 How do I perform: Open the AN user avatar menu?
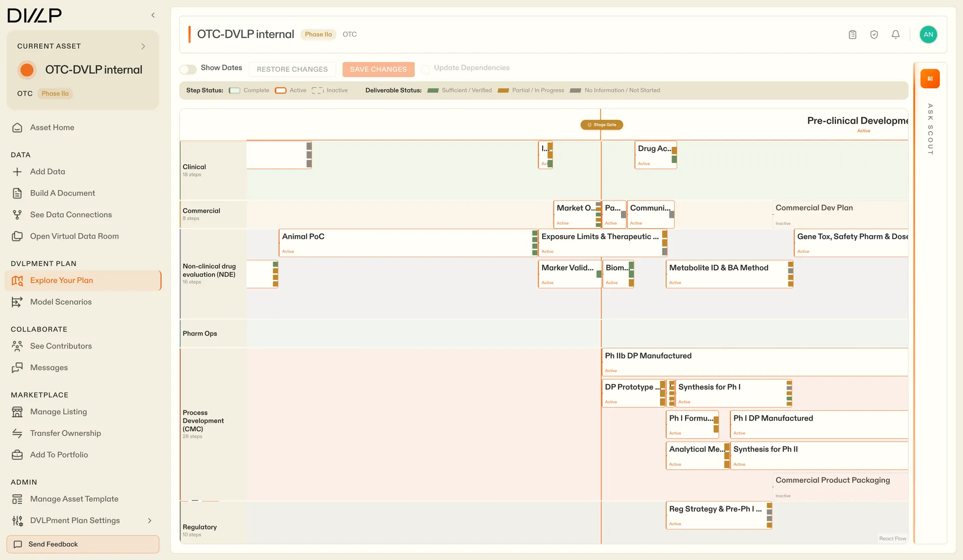pyautogui.click(x=928, y=35)
